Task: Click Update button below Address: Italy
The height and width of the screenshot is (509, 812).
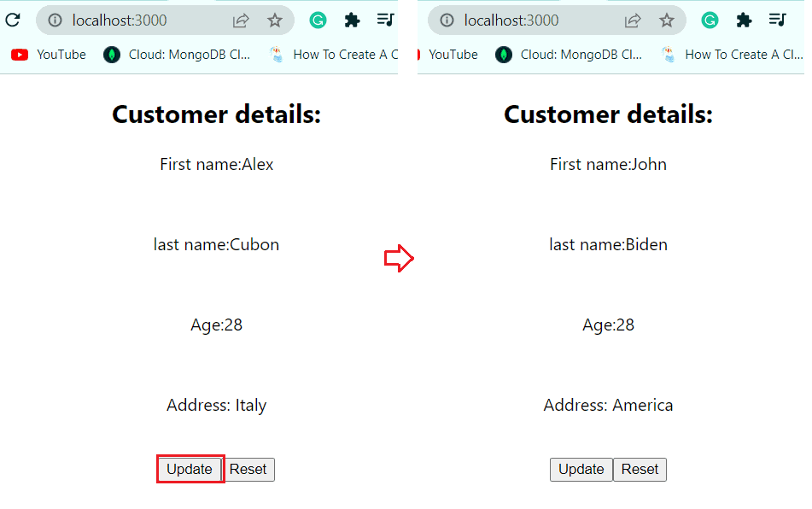Action: coord(190,469)
